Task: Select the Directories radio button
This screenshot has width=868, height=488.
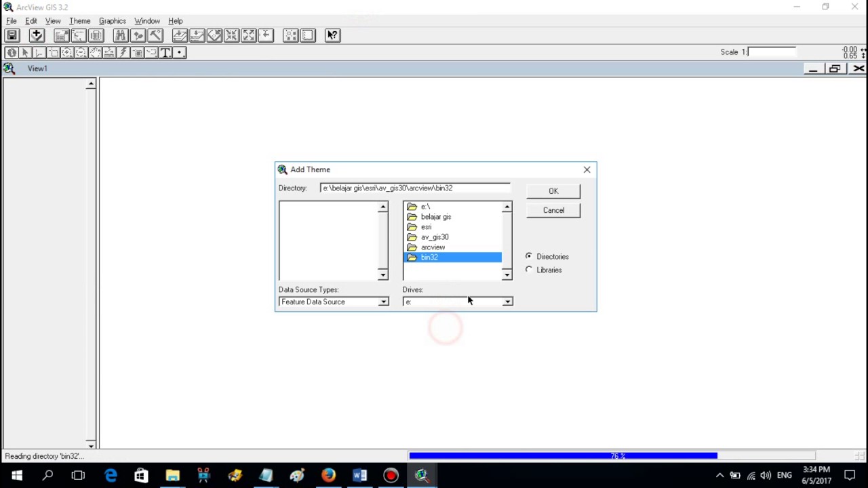Action: 529,256
